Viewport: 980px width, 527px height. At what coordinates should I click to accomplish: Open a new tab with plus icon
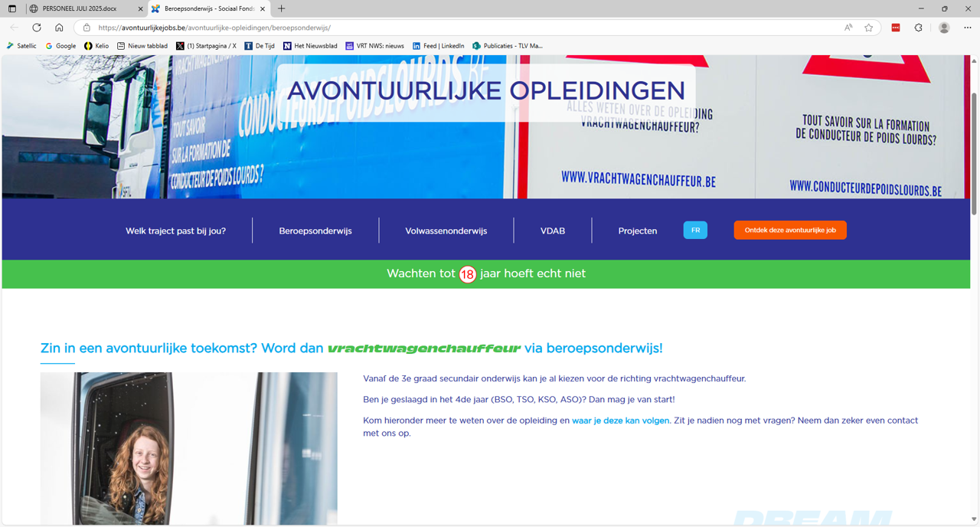tap(281, 8)
